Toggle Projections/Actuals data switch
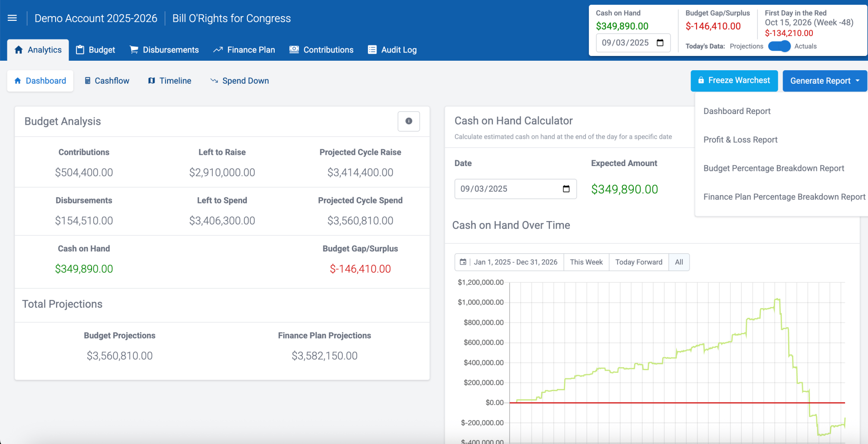Viewport: 868px width, 444px height. [779, 46]
